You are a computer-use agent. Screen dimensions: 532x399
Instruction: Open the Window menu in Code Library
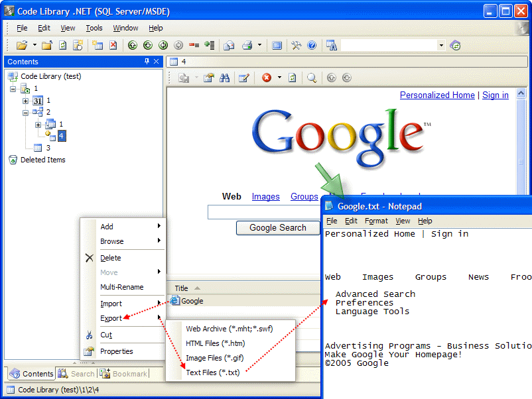125,28
